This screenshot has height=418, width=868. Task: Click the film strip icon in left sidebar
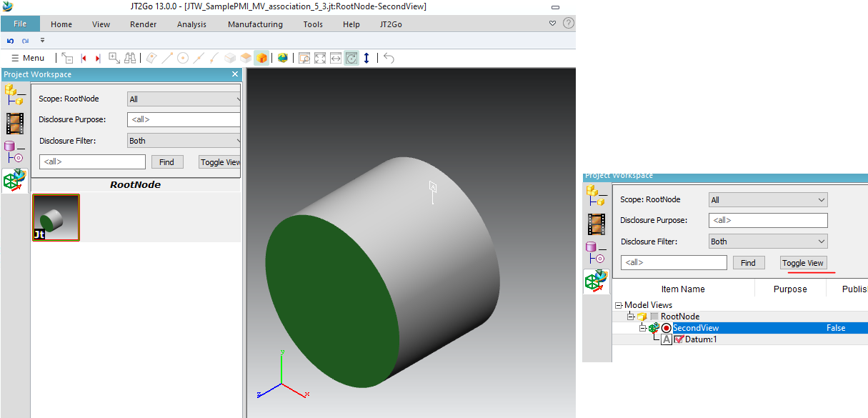(x=14, y=124)
